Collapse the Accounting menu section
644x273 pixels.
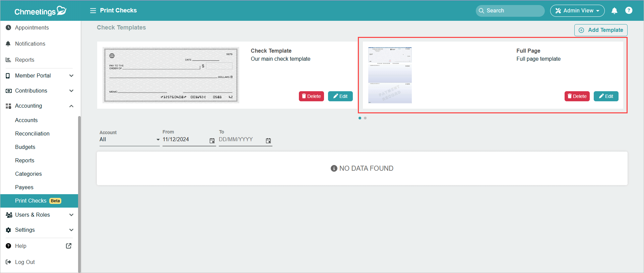pyautogui.click(x=71, y=106)
